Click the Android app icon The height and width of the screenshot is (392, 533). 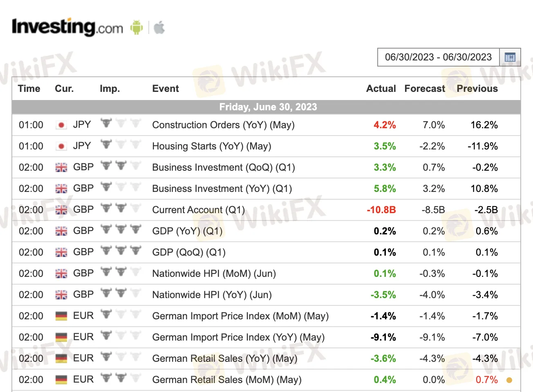click(136, 28)
